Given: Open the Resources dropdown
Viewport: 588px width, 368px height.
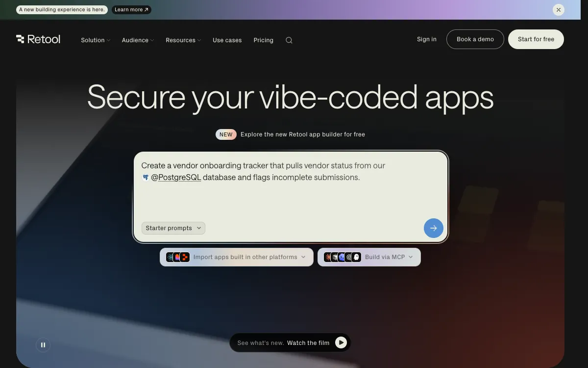Looking at the screenshot, I should click(183, 40).
